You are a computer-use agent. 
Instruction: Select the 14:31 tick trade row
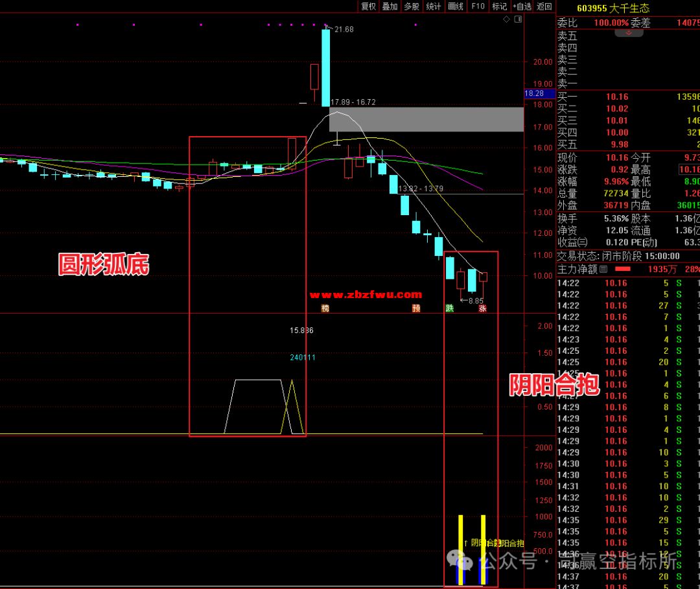click(x=627, y=487)
